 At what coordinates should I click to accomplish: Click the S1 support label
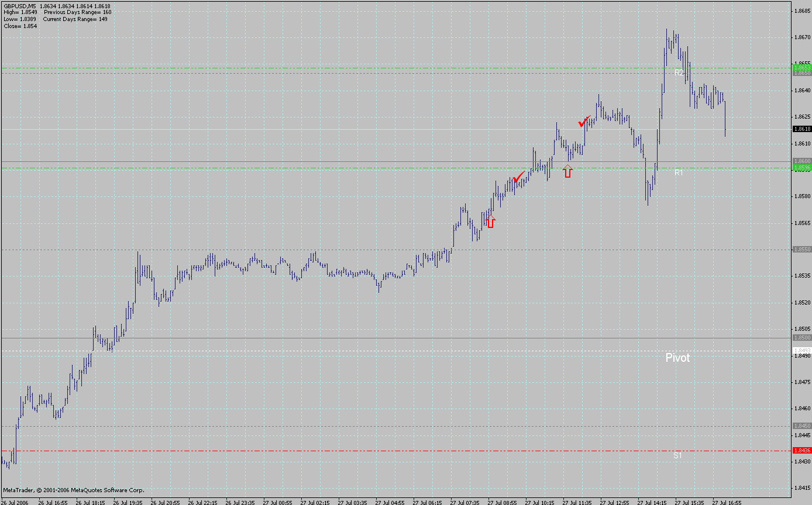pos(677,455)
